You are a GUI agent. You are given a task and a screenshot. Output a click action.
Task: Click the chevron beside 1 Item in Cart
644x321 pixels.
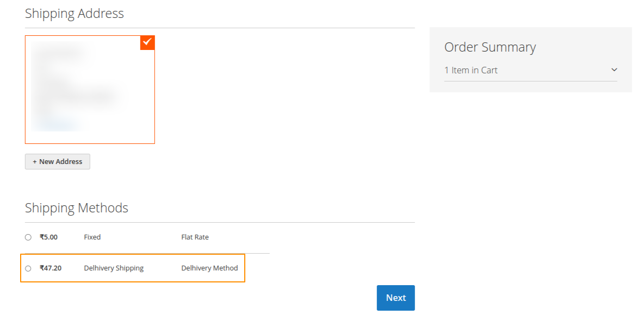pos(614,70)
